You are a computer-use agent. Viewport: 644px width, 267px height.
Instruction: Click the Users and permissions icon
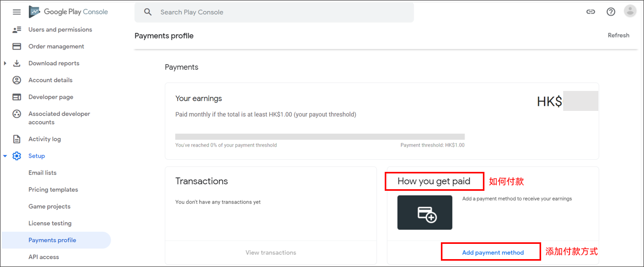point(17,29)
